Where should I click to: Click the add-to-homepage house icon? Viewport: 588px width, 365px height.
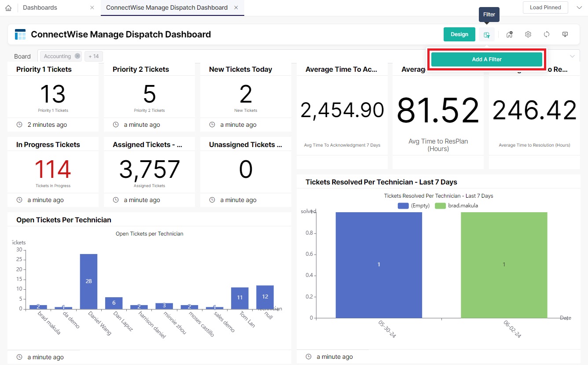pyautogui.click(x=509, y=34)
